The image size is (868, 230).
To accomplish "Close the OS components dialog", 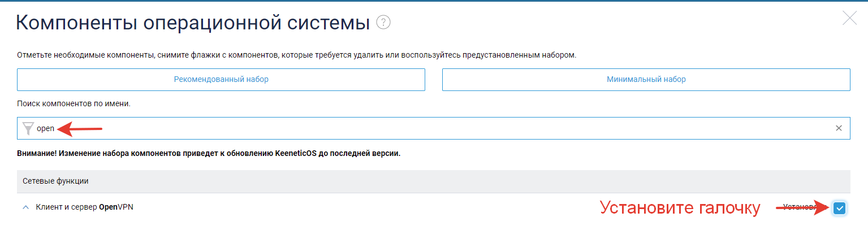I will click(x=850, y=18).
